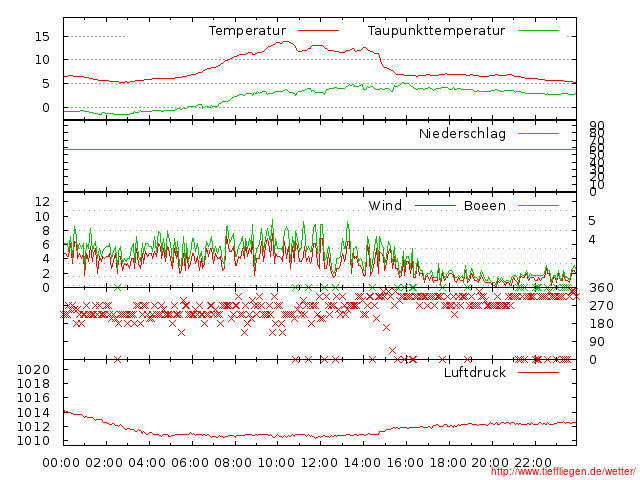The image size is (640, 480).
Task: Click the 360 wind direction axis value
Action: click(601, 288)
